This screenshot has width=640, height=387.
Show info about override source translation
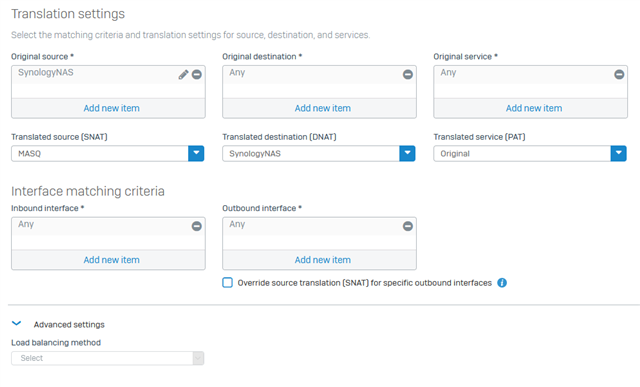tap(502, 283)
